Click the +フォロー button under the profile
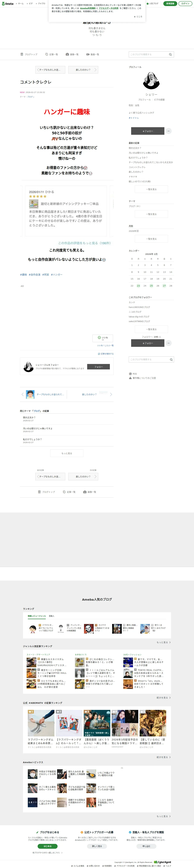Image resolution: width=194 pixels, height=868 pixels. [x=148, y=131]
